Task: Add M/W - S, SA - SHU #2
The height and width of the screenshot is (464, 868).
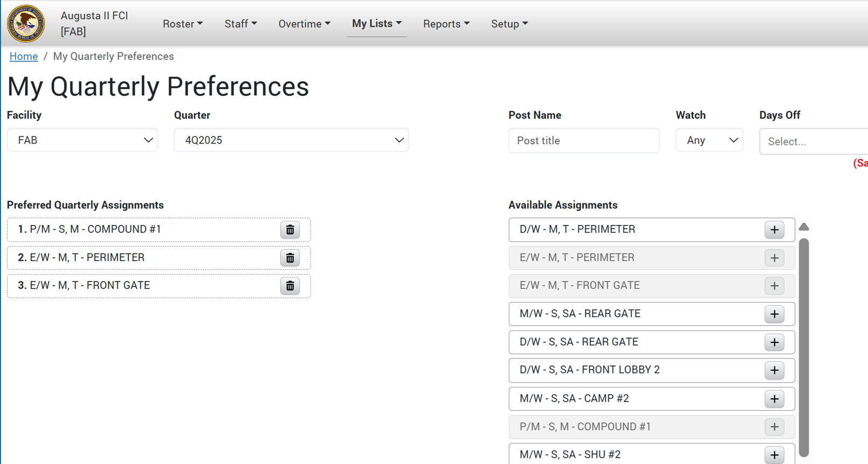Action: (x=774, y=455)
